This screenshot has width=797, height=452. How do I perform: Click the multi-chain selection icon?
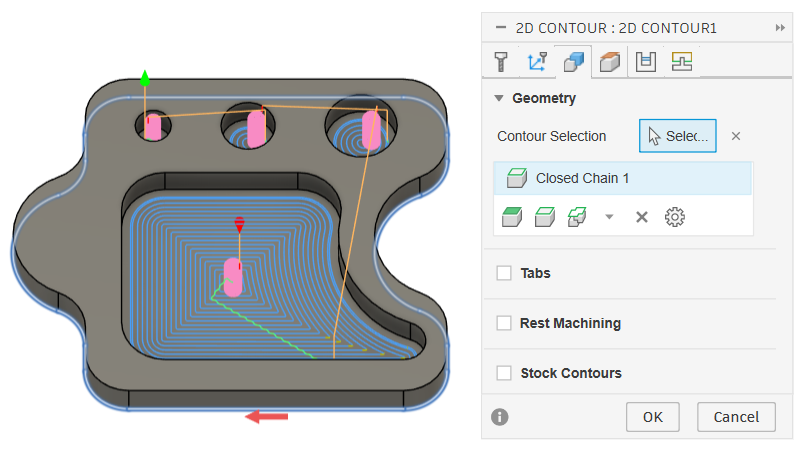[x=577, y=217]
